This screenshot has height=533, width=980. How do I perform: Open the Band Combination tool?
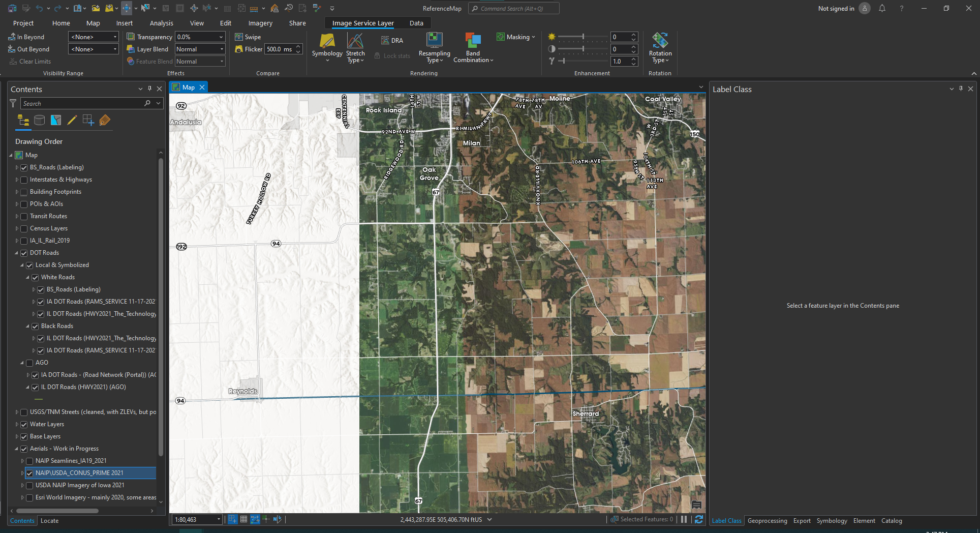click(473, 47)
